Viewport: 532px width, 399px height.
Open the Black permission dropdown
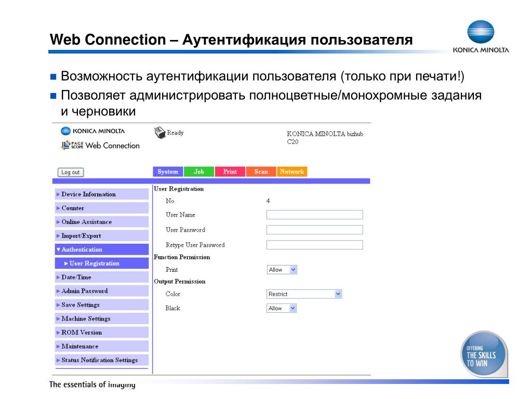[282, 308]
